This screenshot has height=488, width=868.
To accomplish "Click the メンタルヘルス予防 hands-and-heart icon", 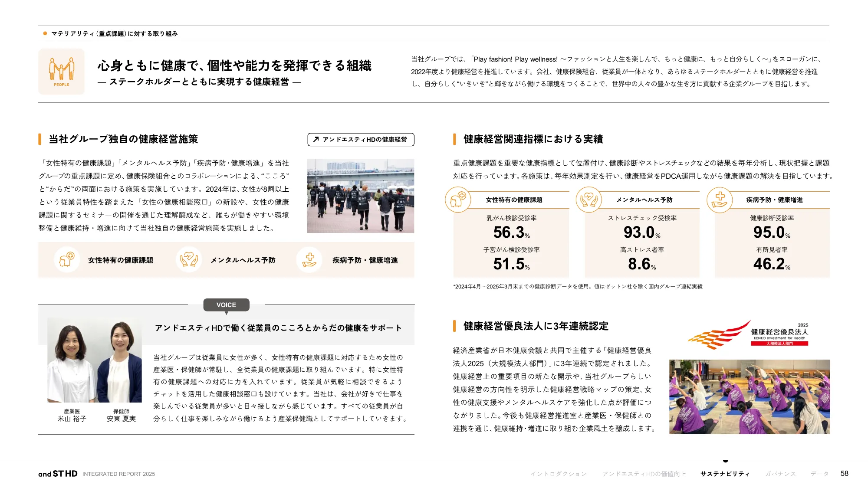I will pos(188,260).
